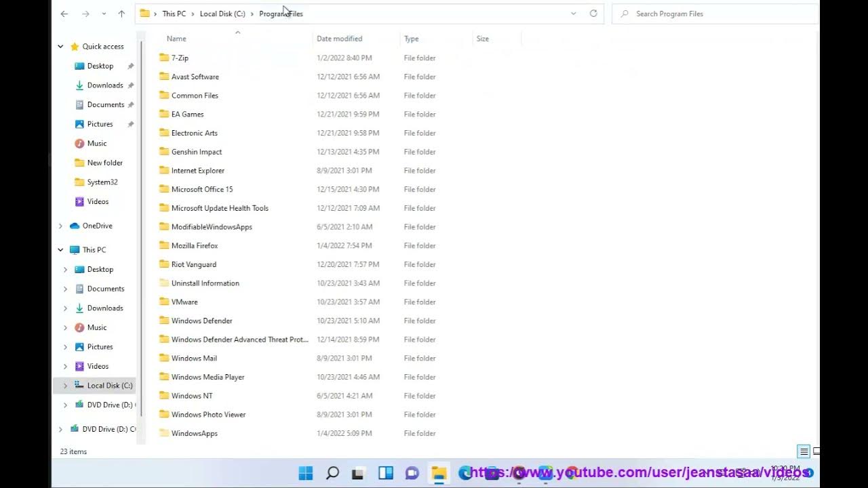Viewport: 868px width, 488px height.
Task: Select the Microsoft Office 15 folder icon
Action: tap(163, 189)
